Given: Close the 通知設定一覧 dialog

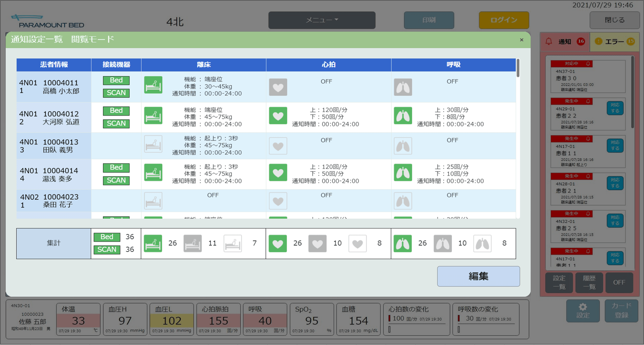Looking at the screenshot, I should 521,40.
